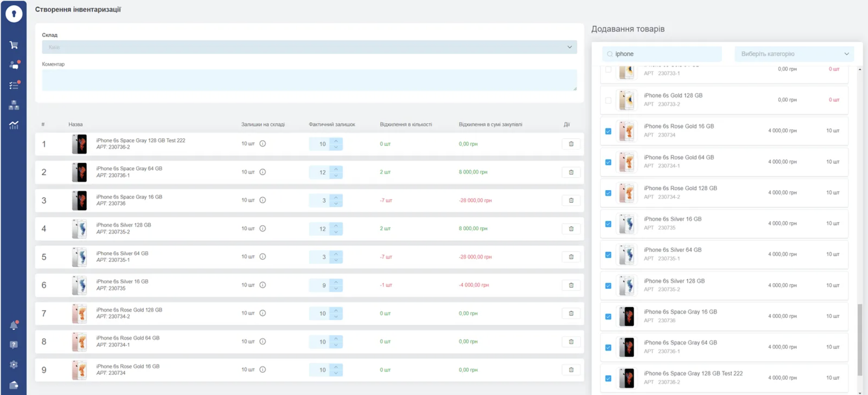Viewport: 868px width, 395px height.
Task: Click the iphone product search field
Action: (662, 54)
